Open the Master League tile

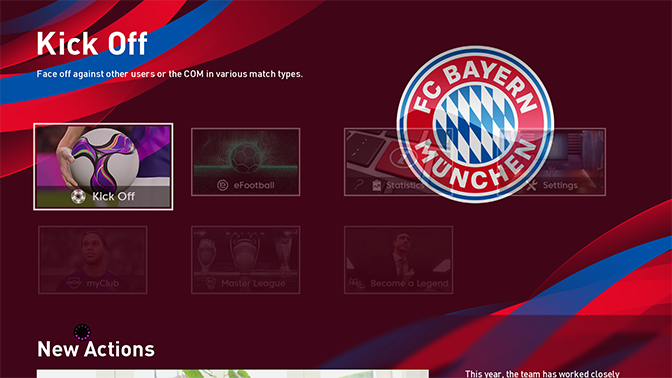click(x=246, y=260)
